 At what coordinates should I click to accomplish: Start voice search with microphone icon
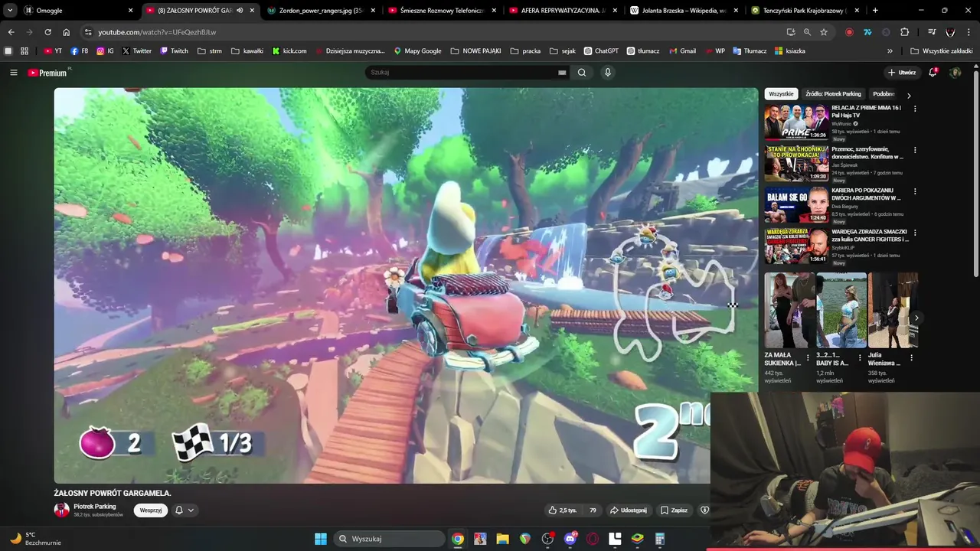(608, 73)
